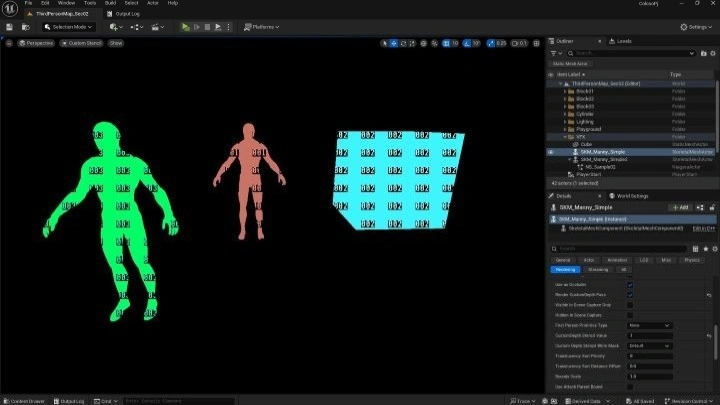Image resolution: width=720 pixels, height=405 pixels.
Task: Click the Play in Editor button
Action: pyautogui.click(x=185, y=27)
